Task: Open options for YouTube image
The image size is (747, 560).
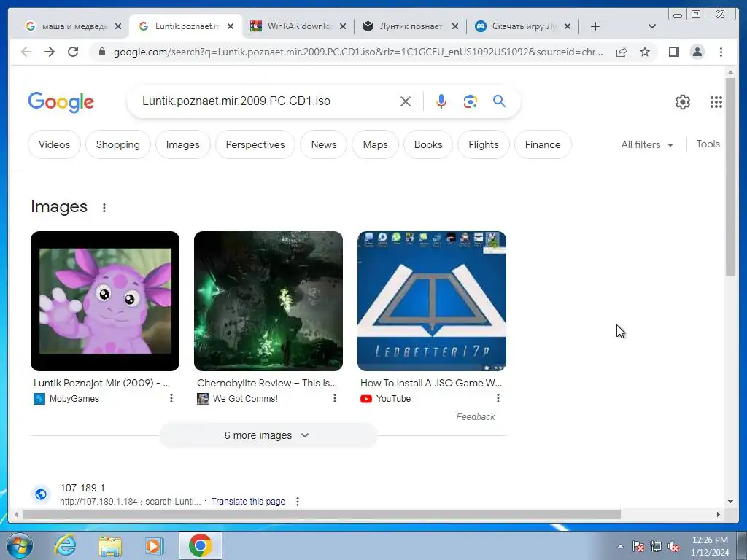Action: point(498,398)
